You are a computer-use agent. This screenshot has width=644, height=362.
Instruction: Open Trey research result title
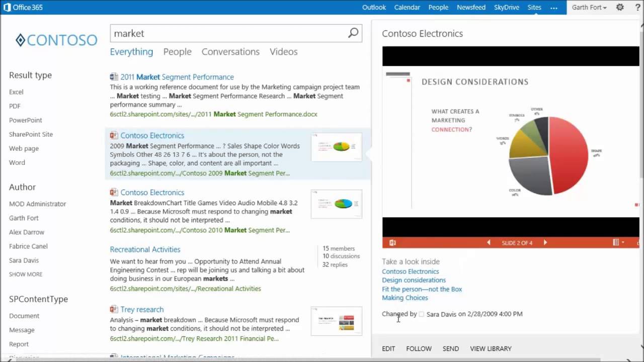tap(142, 309)
